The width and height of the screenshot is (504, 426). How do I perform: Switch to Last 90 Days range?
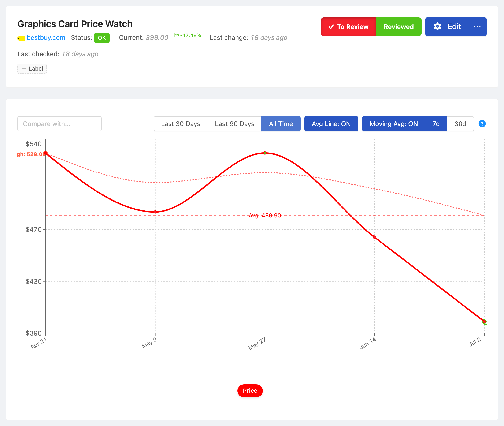[x=234, y=124]
